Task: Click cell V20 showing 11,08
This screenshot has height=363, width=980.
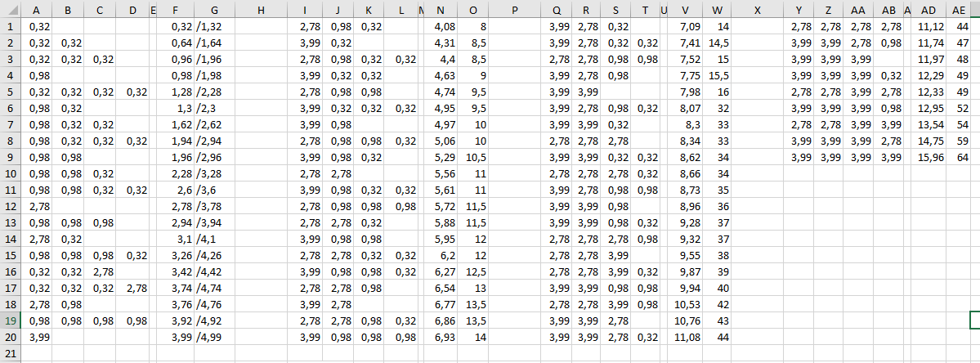Action: 686,337
